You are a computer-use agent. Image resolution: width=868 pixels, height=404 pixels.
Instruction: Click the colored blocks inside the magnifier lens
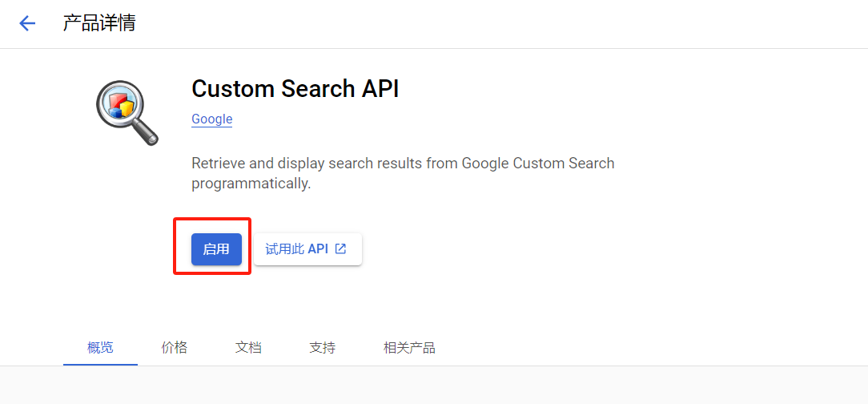click(121, 104)
